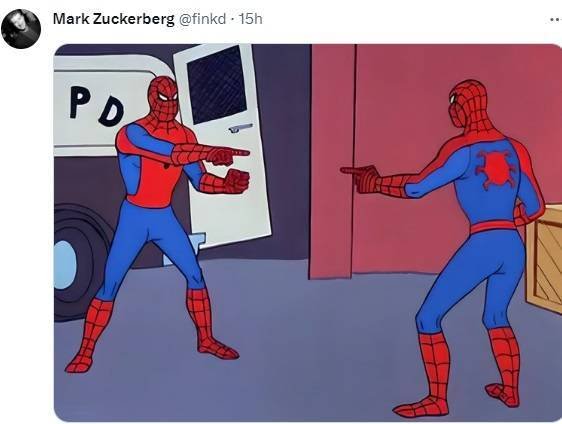The image size is (562, 424).
Task: Click the right Spider-Man's red belt
Action: (x=492, y=227)
